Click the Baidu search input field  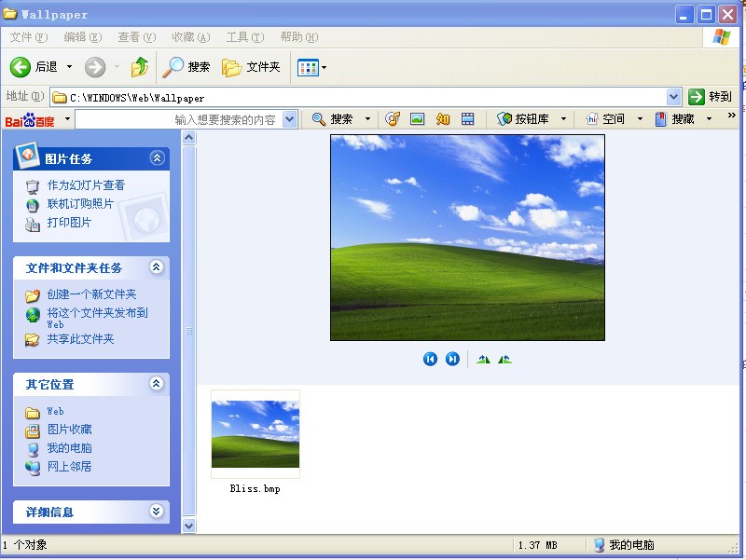(x=179, y=119)
